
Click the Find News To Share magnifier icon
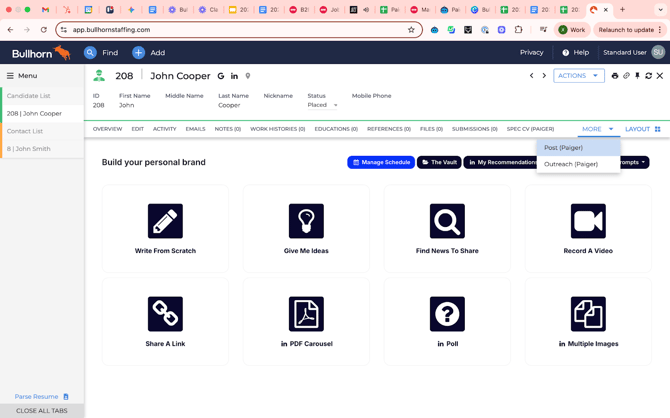pyautogui.click(x=447, y=221)
